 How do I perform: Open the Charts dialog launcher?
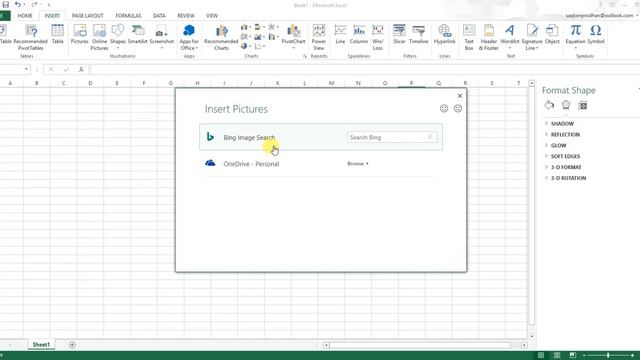click(305, 56)
